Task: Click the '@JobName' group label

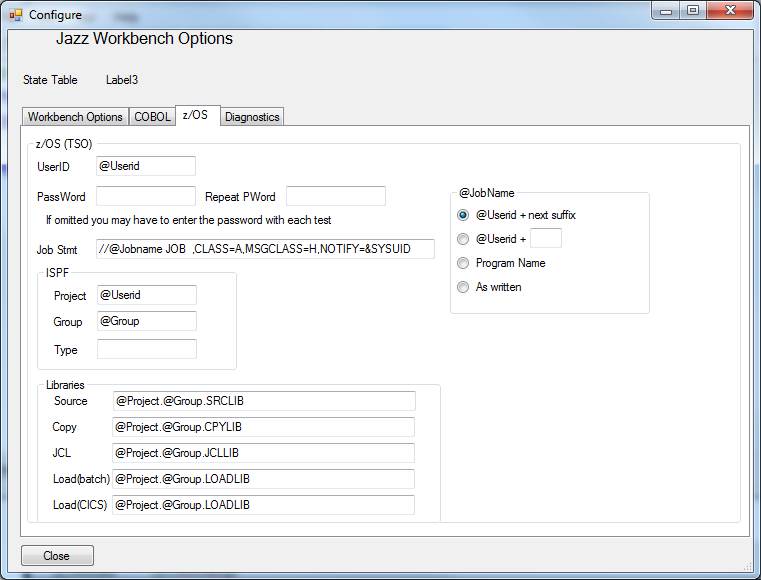Action: click(x=487, y=193)
